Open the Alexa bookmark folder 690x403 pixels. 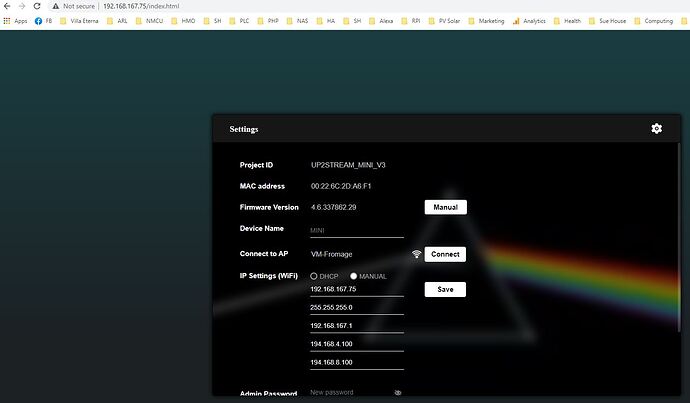(x=381, y=21)
